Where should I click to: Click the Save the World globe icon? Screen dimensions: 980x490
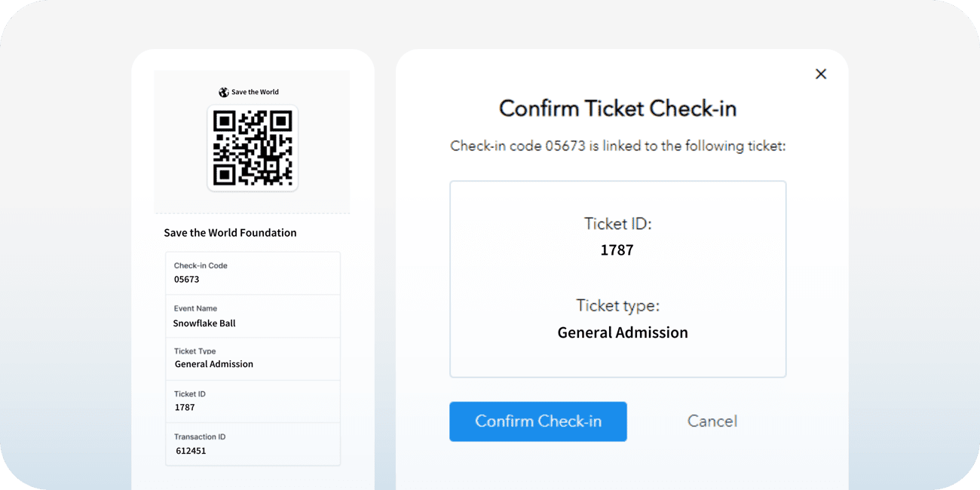coord(224,92)
